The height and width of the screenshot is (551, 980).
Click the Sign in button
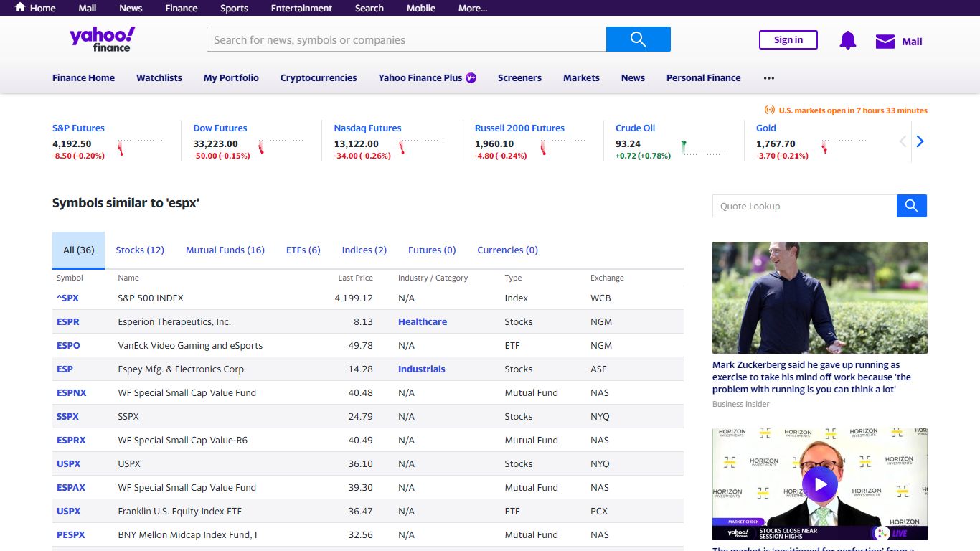(x=788, y=40)
